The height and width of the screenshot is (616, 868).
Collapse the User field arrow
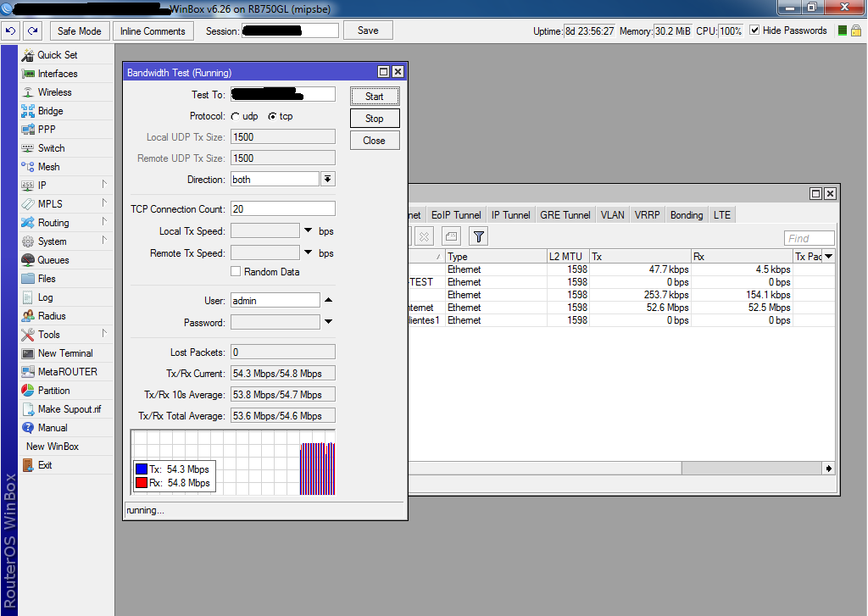tap(328, 300)
